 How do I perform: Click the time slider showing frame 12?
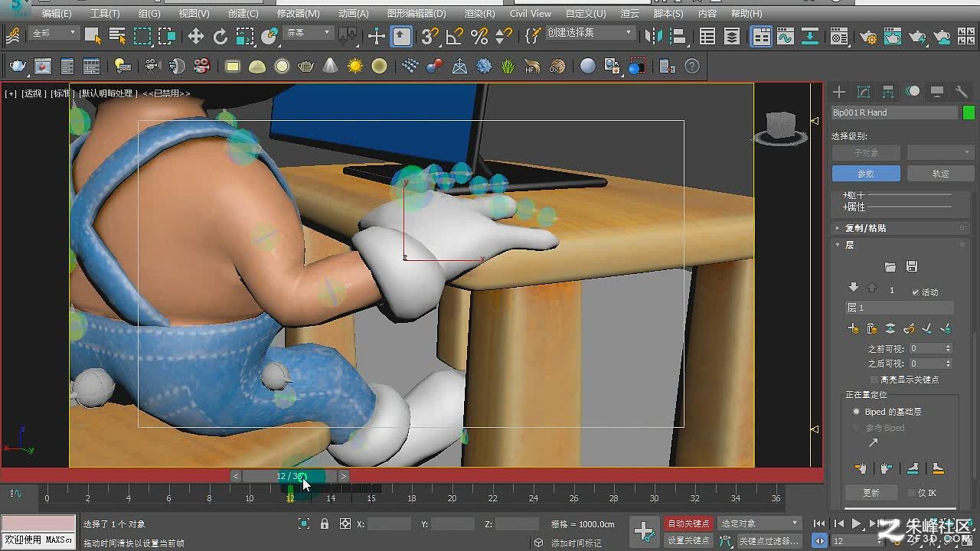click(289, 476)
